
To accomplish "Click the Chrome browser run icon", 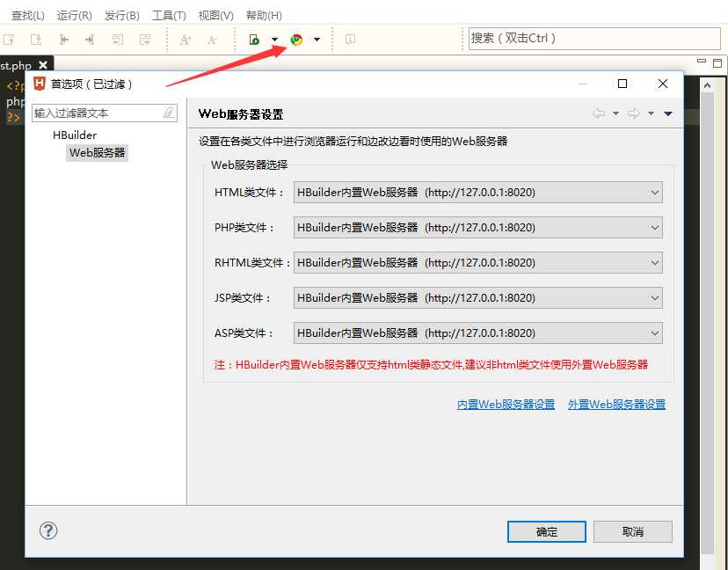I will tap(296, 40).
